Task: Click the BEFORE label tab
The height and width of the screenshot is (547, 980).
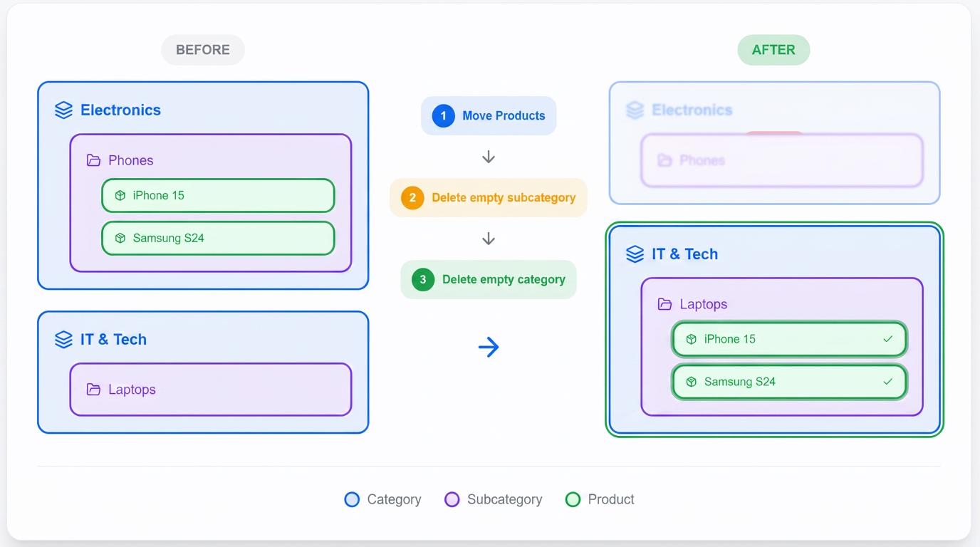Action: coord(203,50)
